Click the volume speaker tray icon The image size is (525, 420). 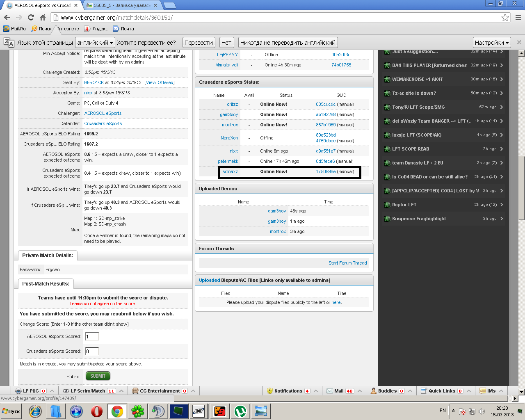[482, 411]
